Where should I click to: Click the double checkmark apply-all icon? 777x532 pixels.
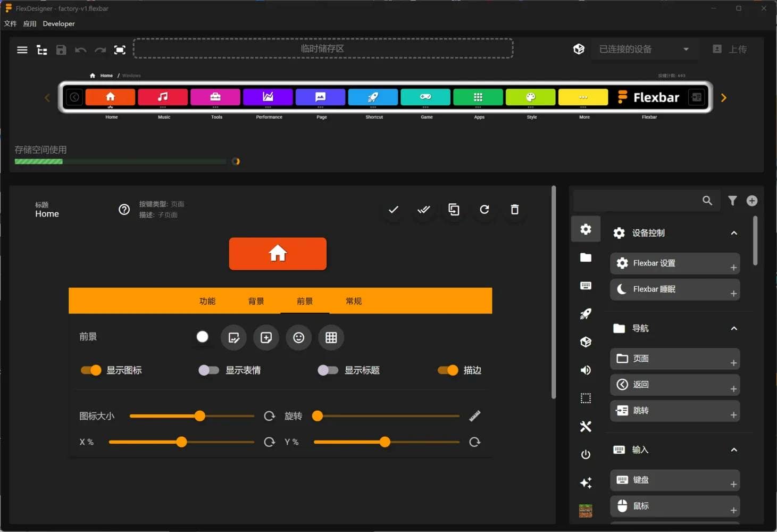423,210
